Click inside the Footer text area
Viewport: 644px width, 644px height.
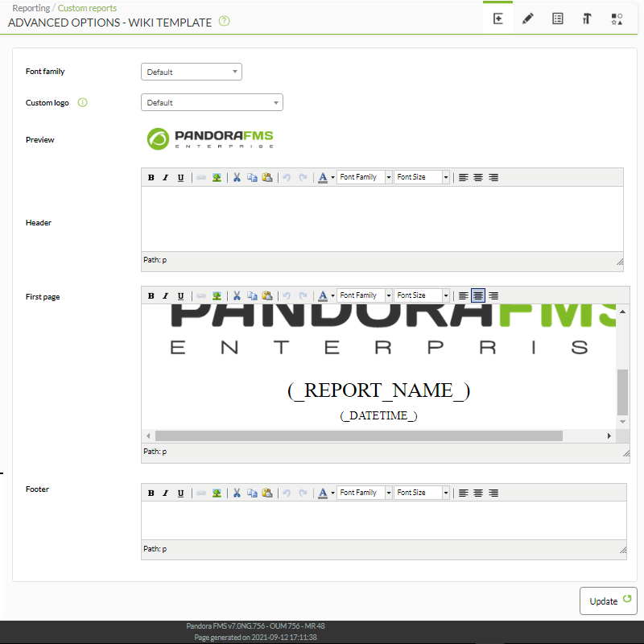pos(384,520)
